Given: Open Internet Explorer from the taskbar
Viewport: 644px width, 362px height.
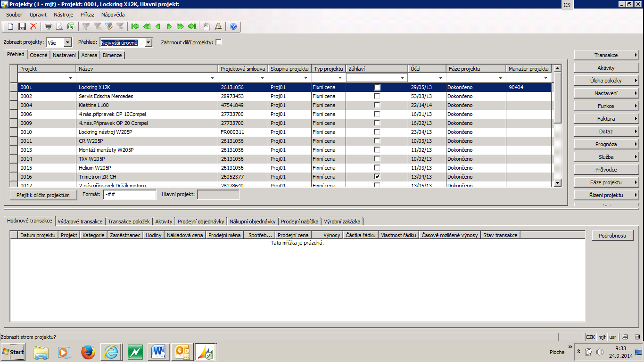Looking at the screenshot, I should pyautogui.click(x=111, y=352).
